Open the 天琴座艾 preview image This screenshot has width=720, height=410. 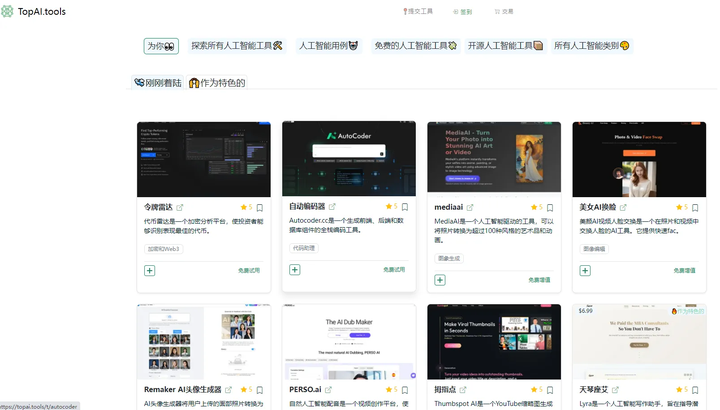(639, 342)
